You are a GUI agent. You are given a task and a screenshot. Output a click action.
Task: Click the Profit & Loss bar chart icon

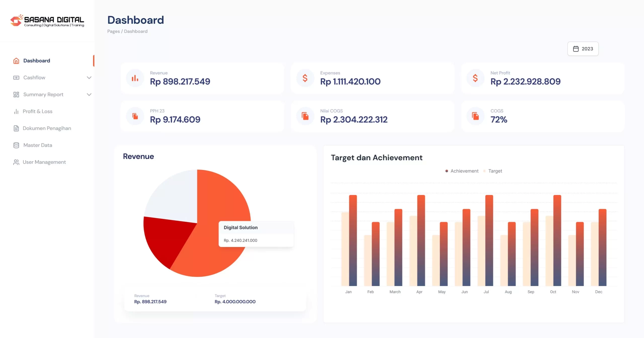pos(16,111)
